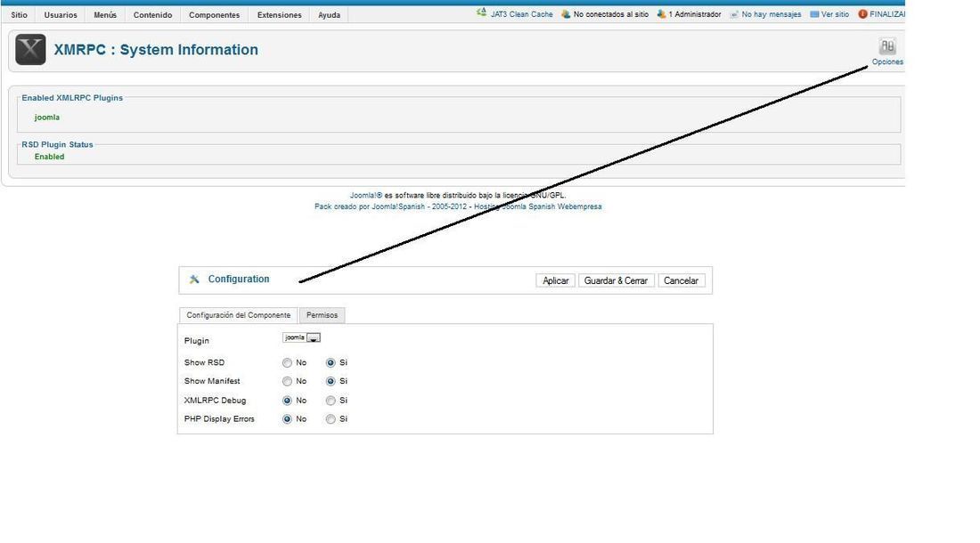The image size is (980, 543).
Task: Set Show Manifest to Si
Action: click(331, 381)
